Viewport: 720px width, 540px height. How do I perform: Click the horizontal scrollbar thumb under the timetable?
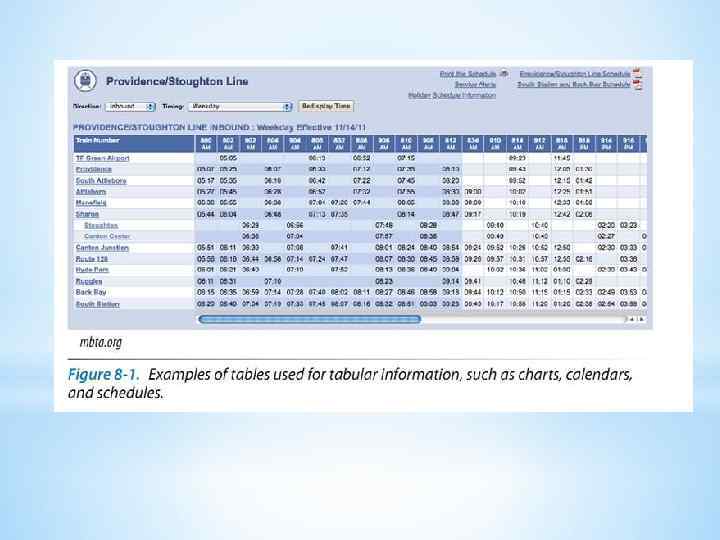click(309, 319)
